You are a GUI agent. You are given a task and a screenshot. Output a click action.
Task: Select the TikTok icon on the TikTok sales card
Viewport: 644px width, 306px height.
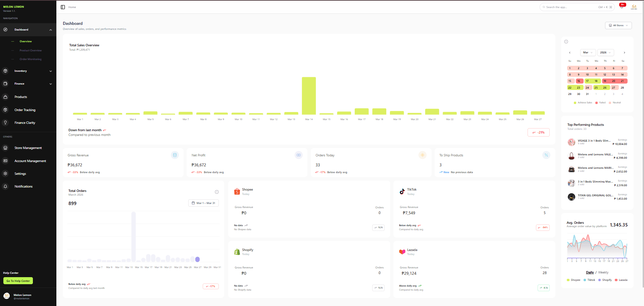coord(402,191)
